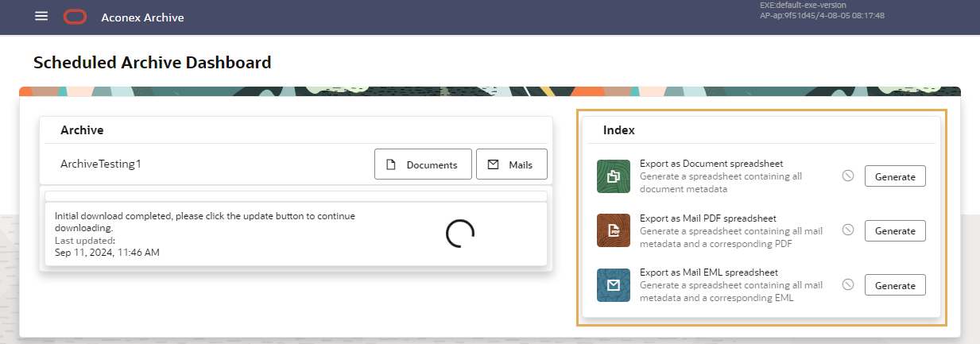Screen dimensions: 980x344
Task: Generate the Mail EML spreadsheet export
Action: click(x=895, y=284)
